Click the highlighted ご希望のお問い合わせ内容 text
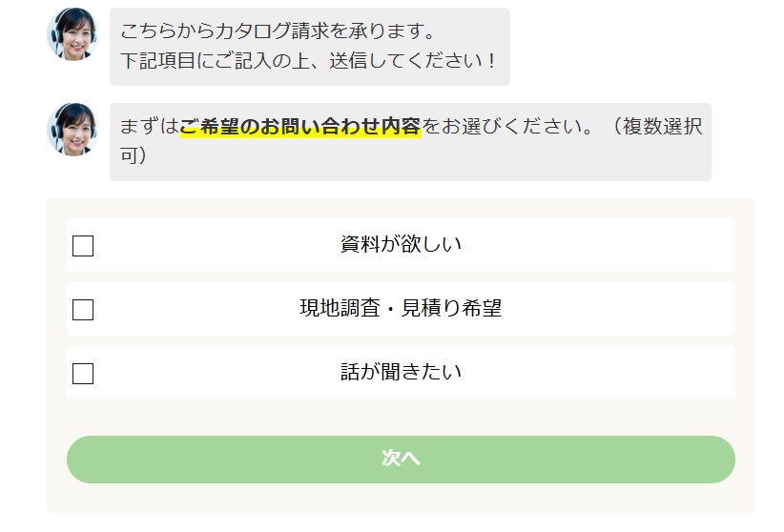The height and width of the screenshot is (532, 784). tap(300, 127)
